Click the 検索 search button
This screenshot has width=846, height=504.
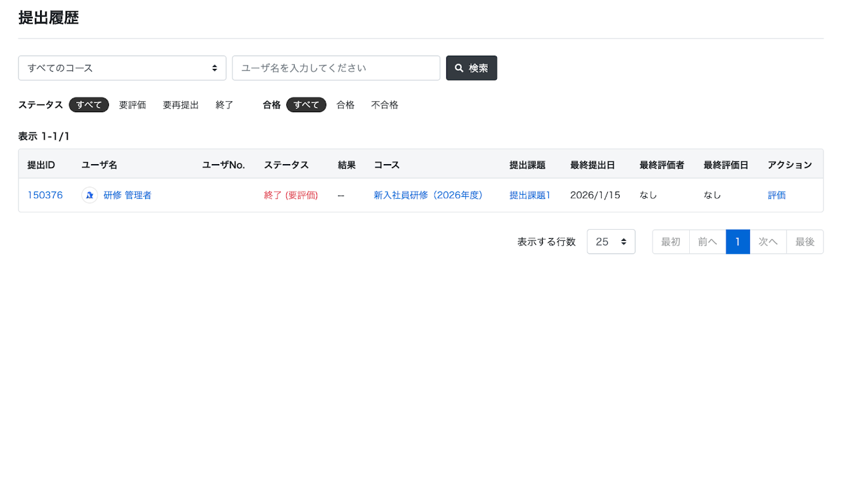pyautogui.click(x=471, y=68)
